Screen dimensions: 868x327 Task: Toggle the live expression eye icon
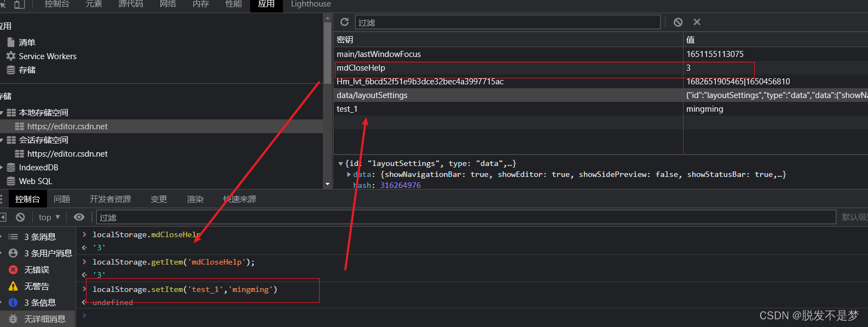pyautogui.click(x=79, y=217)
